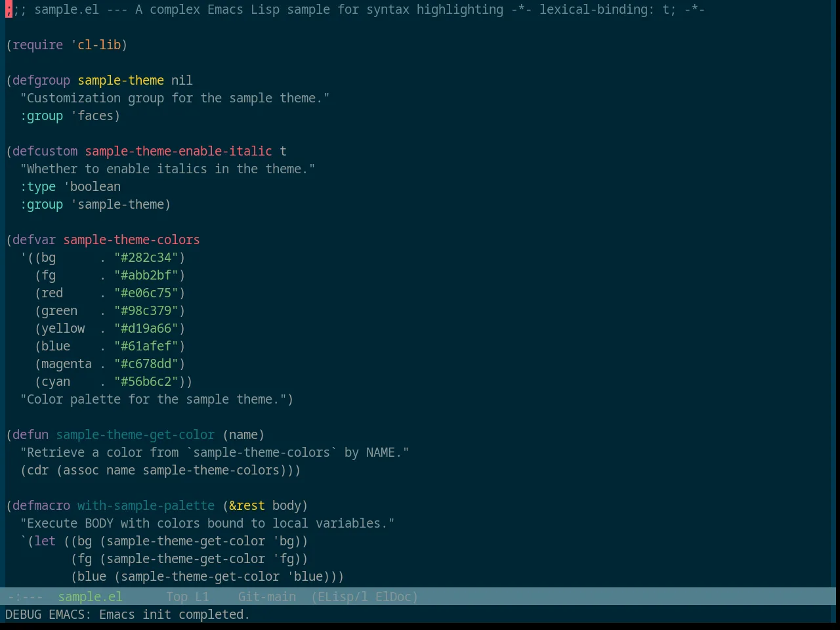Click the color string "#56b6c2"
The image size is (840, 630).
(146, 381)
